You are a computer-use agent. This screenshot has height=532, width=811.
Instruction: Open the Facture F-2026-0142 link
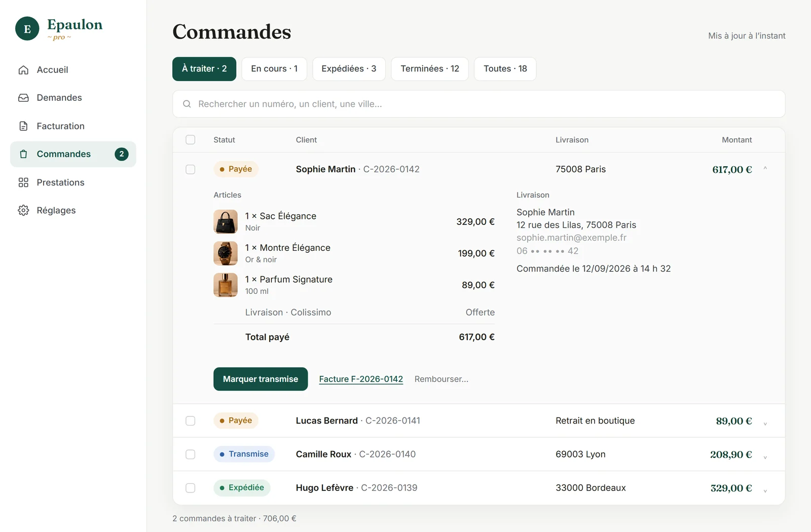[361, 379]
